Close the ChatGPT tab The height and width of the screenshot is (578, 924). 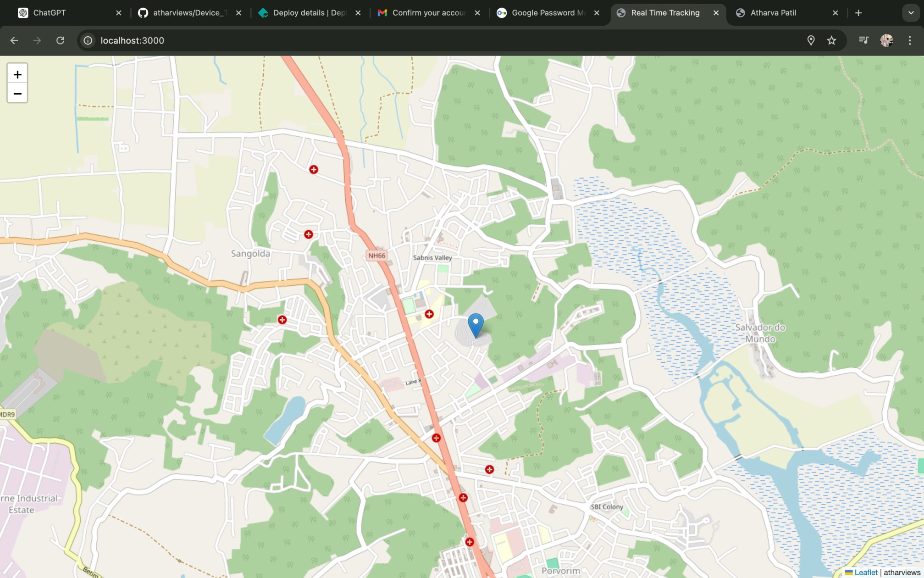119,13
